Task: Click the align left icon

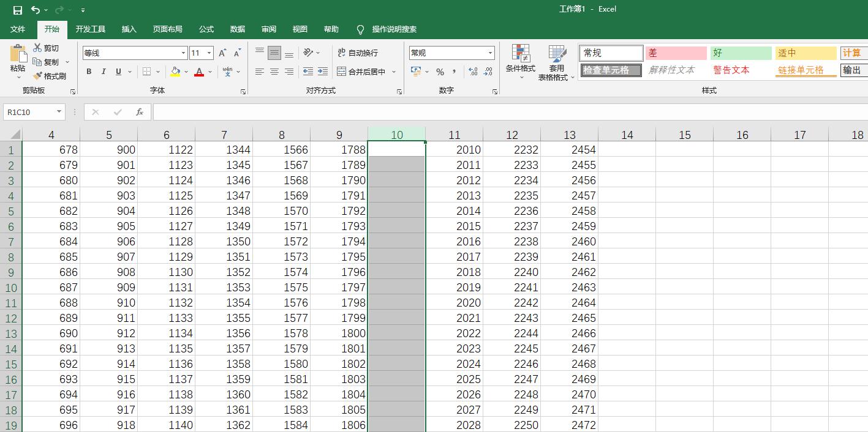Action: [260, 72]
